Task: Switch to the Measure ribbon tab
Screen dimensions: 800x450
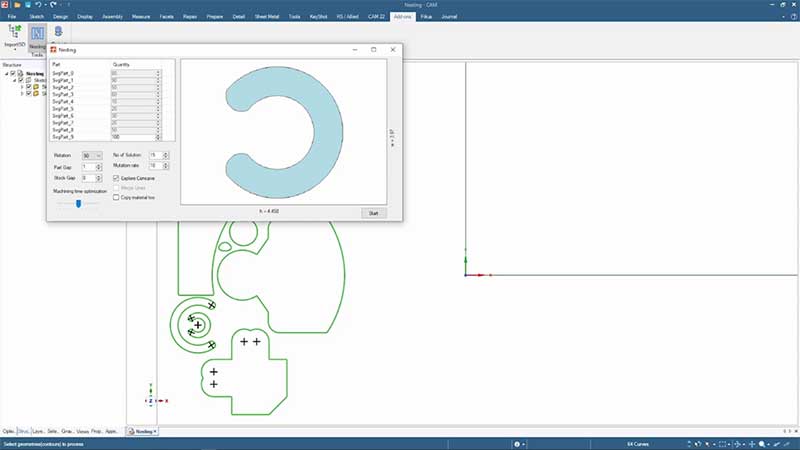Action: click(141, 17)
